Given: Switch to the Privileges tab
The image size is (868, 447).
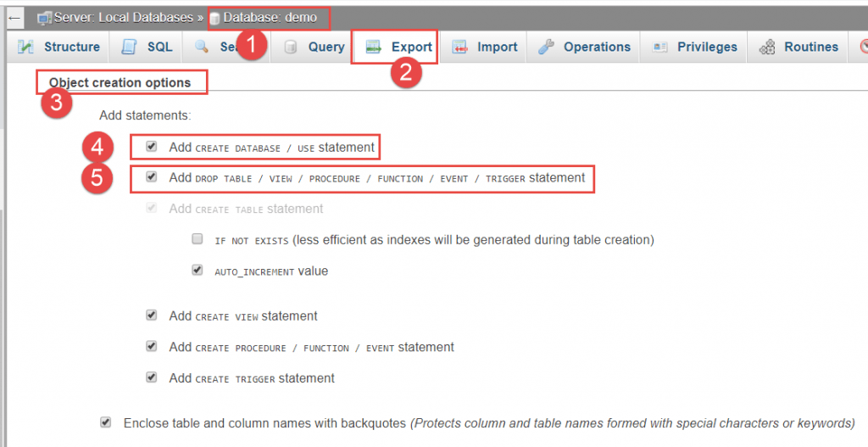Looking at the screenshot, I should pyautogui.click(x=707, y=47).
